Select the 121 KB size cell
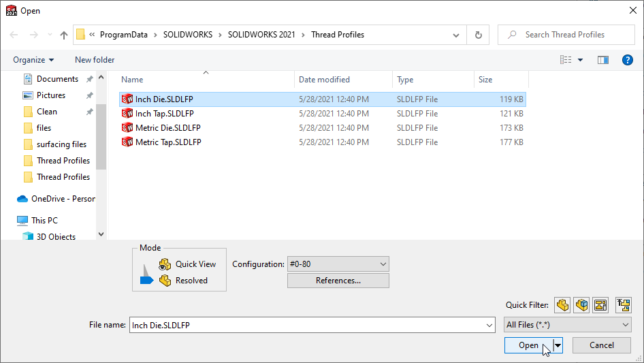This screenshot has width=644, height=363. [x=511, y=114]
